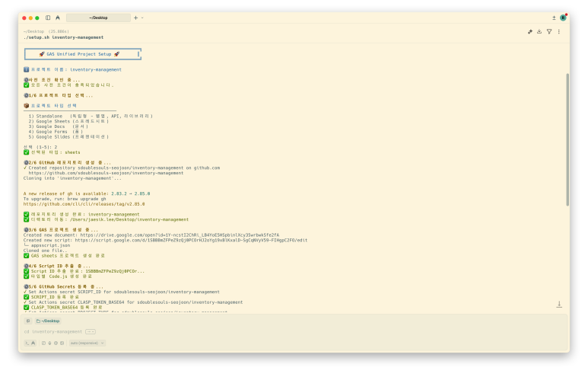Click the pin/bookmark block icon
The image size is (588, 377).
[x=529, y=32]
